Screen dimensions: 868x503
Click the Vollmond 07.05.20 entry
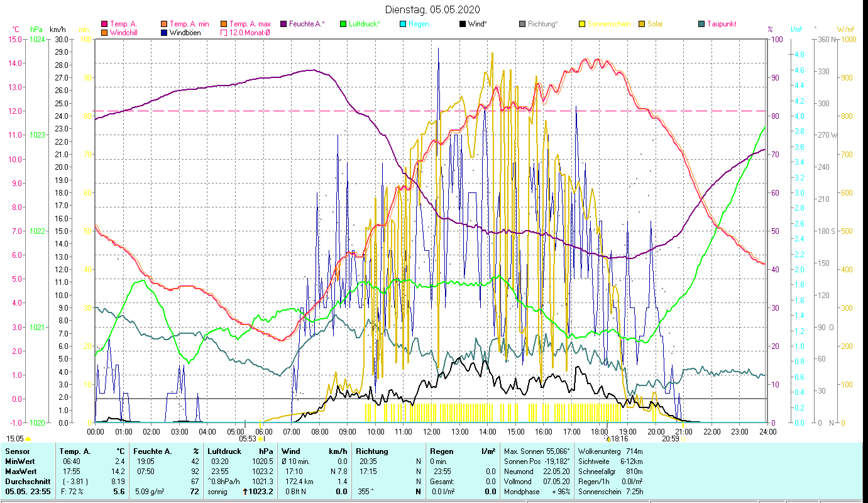click(x=537, y=482)
